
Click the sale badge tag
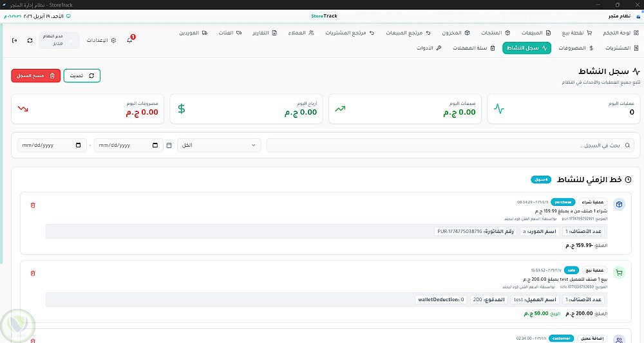[571, 270]
